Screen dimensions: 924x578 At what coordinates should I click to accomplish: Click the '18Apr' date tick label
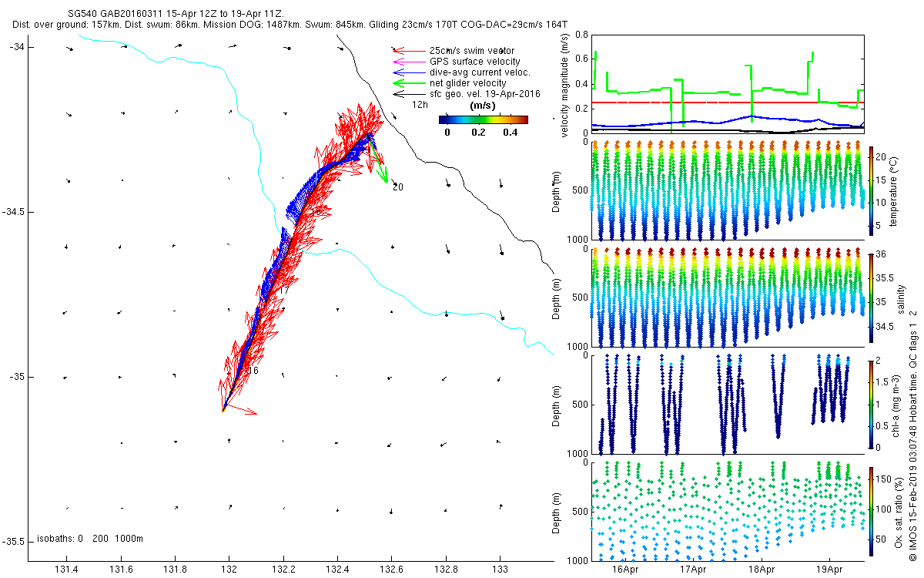(762, 570)
